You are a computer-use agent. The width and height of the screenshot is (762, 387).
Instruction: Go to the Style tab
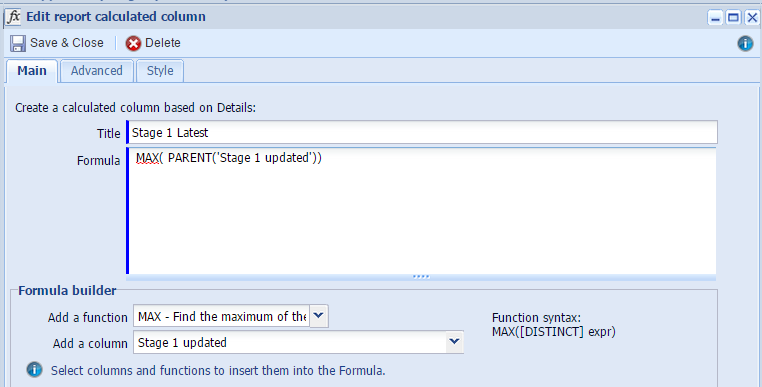point(160,71)
